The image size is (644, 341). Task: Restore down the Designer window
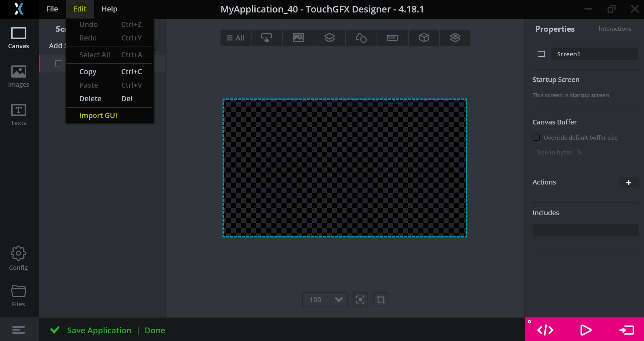(x=611, y=9)
